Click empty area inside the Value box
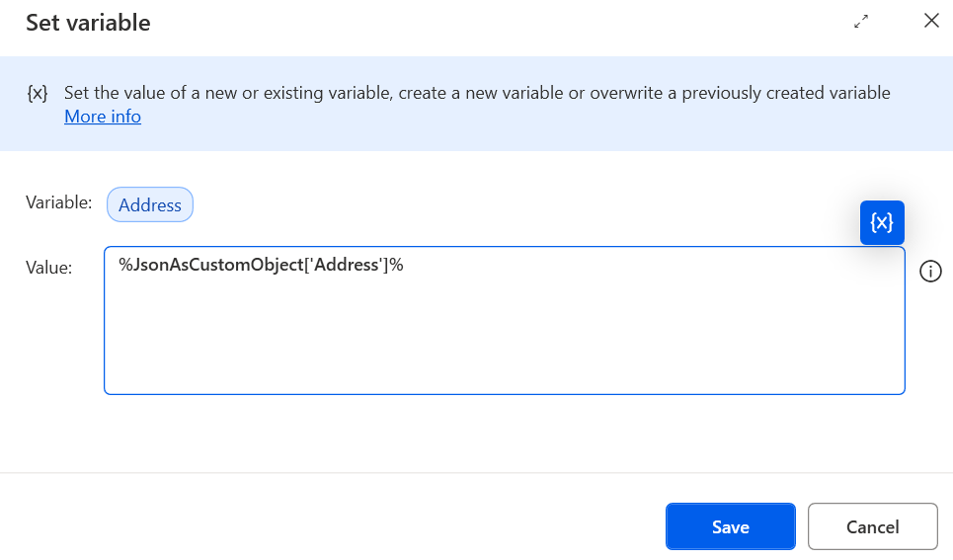This screenshot has height=560, width=953. coord(505,341)
